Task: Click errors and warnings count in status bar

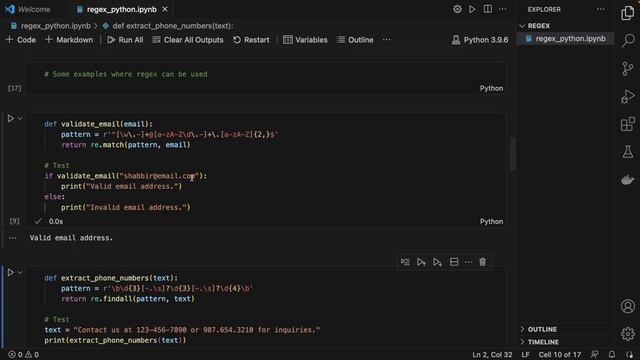Action: (24, 354)
